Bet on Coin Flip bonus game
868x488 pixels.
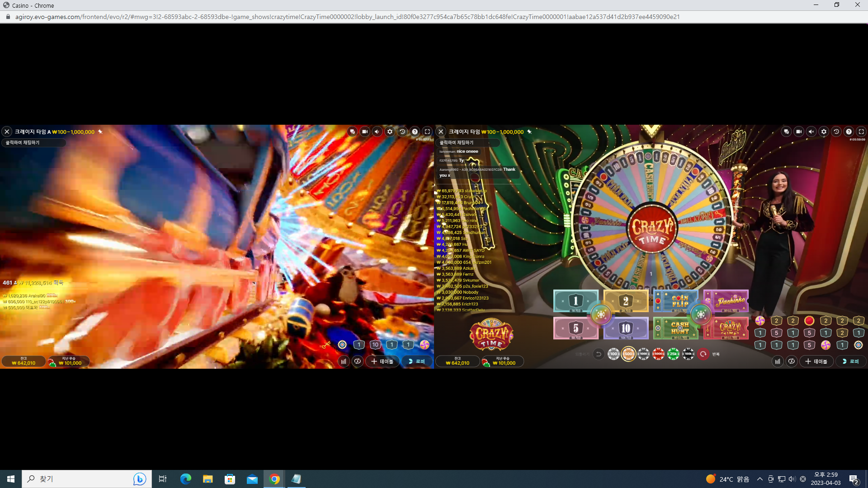point(676,301)
